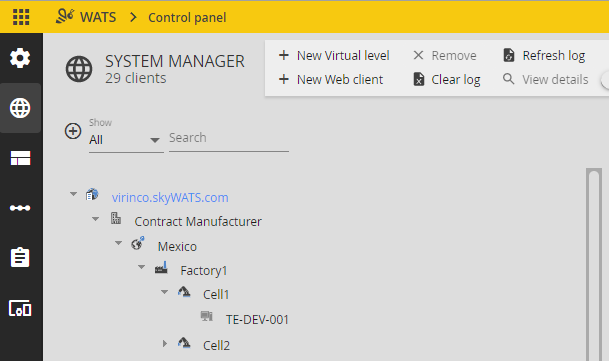
Task: Select the globe System Manager sidebar icon
Action: click(20, 108)
